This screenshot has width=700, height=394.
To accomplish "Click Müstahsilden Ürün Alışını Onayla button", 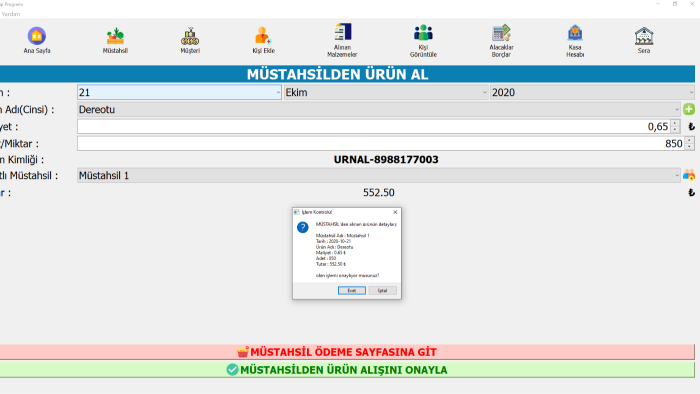I will click(347, 370).
